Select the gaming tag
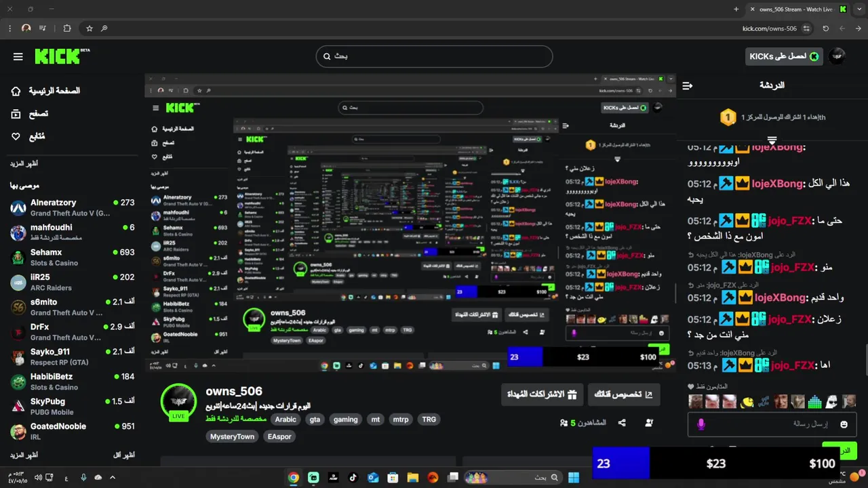 pos(345,420)
